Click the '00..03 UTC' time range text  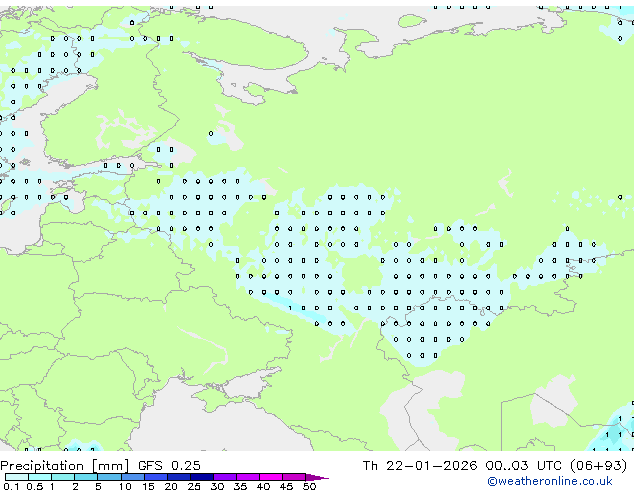pos(524,466)
